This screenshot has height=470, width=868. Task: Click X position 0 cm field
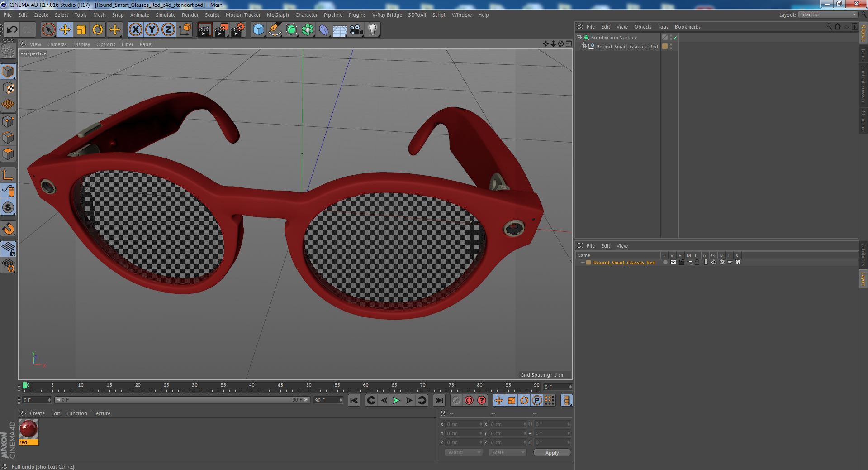(464, 424)
